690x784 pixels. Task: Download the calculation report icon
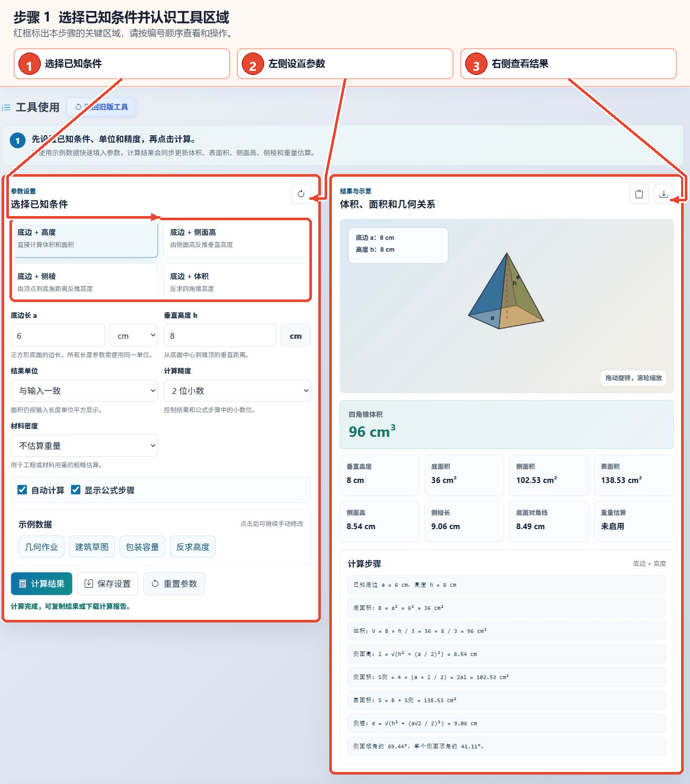[x=664, y=194]
